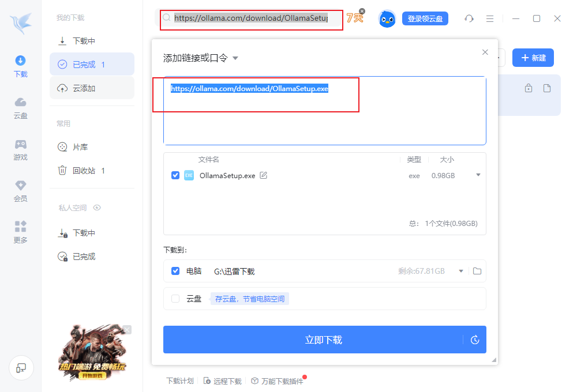Open 回收站 recycle bin
Image resolution: width=577 pixels, height=392 pixels.
pyautogui.click(x=92, y=171)
